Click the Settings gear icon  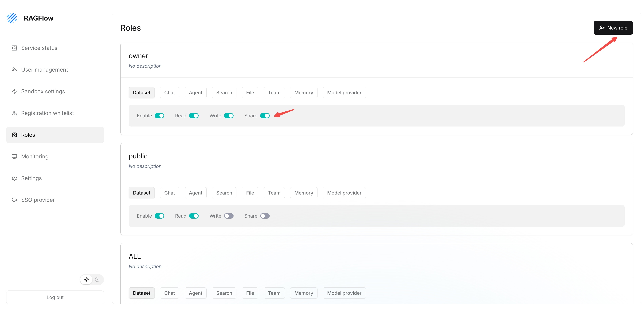click(x=14, y=178)
